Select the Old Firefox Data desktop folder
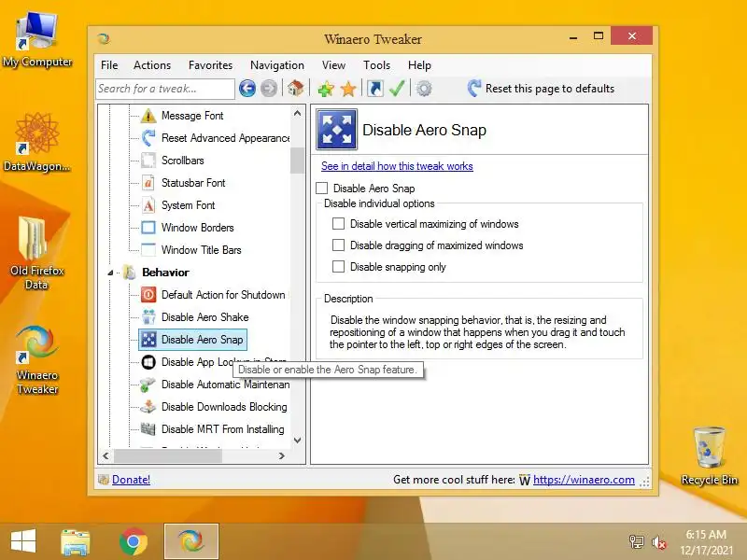The width and height of the screenshot is (747, 560). click(x=36, y=253)
